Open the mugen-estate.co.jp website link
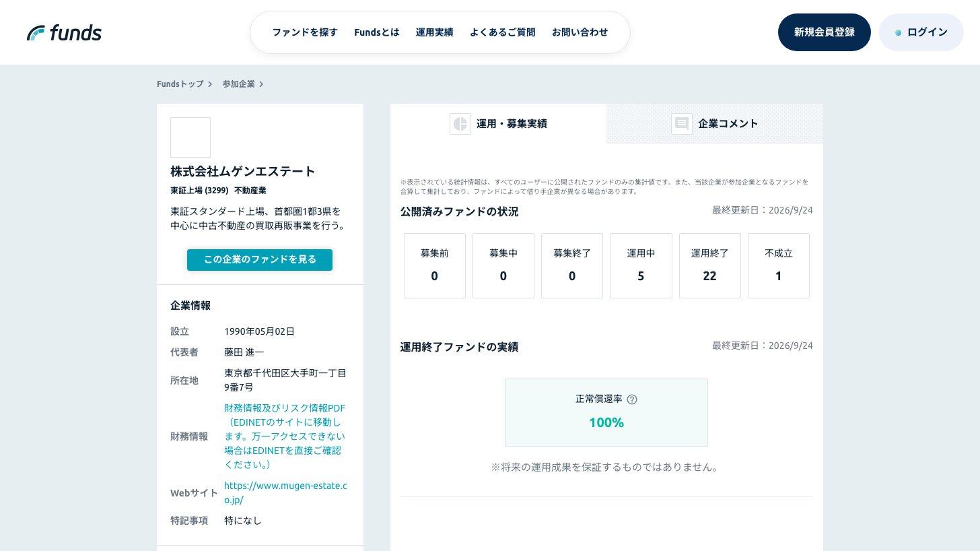Screen dimensions: 980x551 (285, 493)
